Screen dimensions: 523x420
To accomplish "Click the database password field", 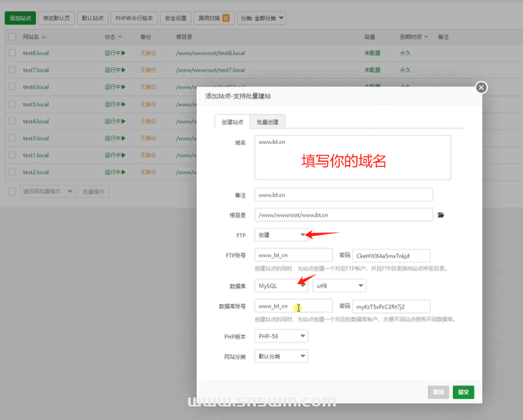I will coord(391,307).
